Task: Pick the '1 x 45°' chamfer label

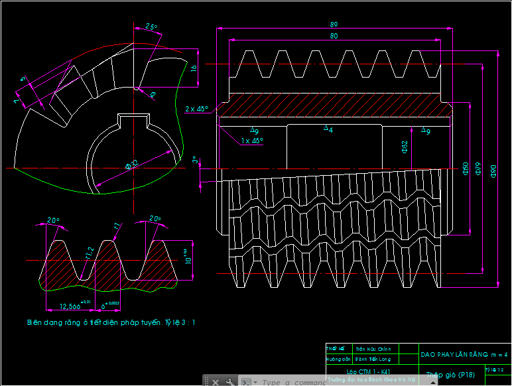Action: click(x=252, y=140)
